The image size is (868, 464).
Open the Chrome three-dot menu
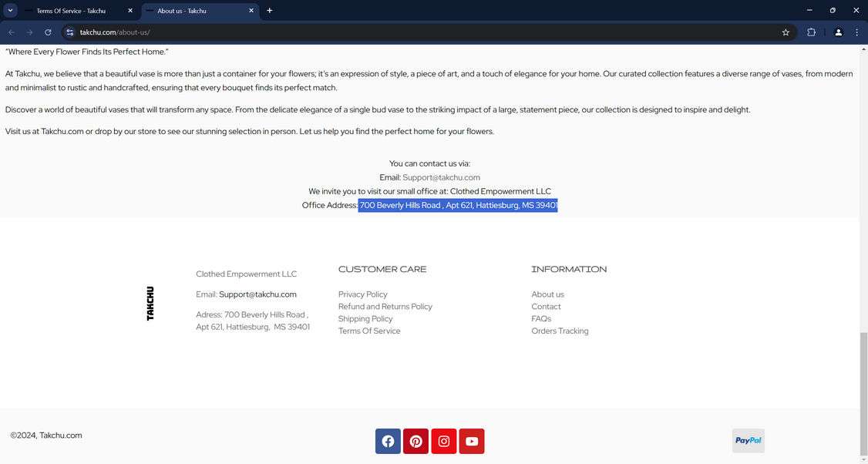(856, 32)
